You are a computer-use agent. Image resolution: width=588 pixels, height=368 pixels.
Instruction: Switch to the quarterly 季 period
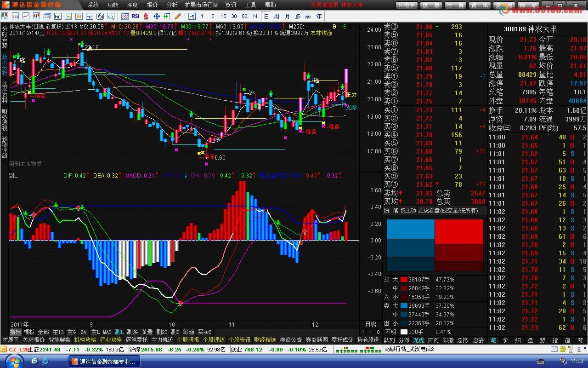coord(308,16)
